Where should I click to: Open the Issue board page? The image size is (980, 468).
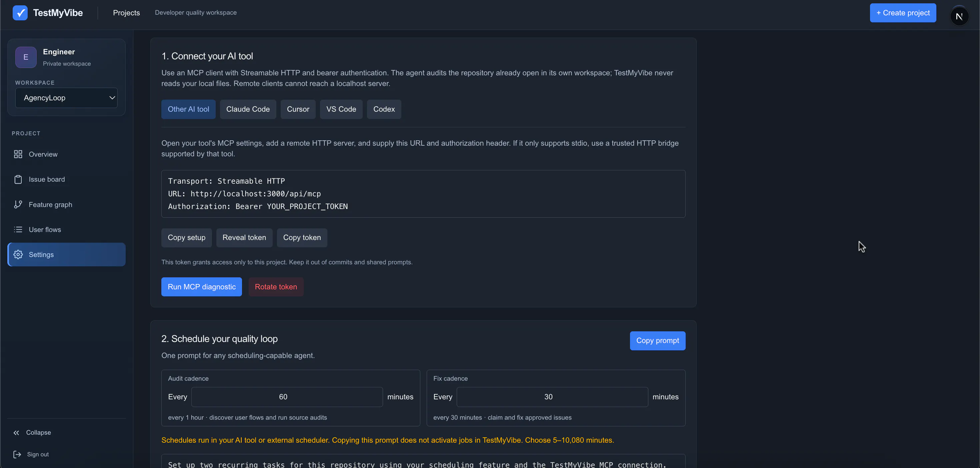click(x=67, y=179)
